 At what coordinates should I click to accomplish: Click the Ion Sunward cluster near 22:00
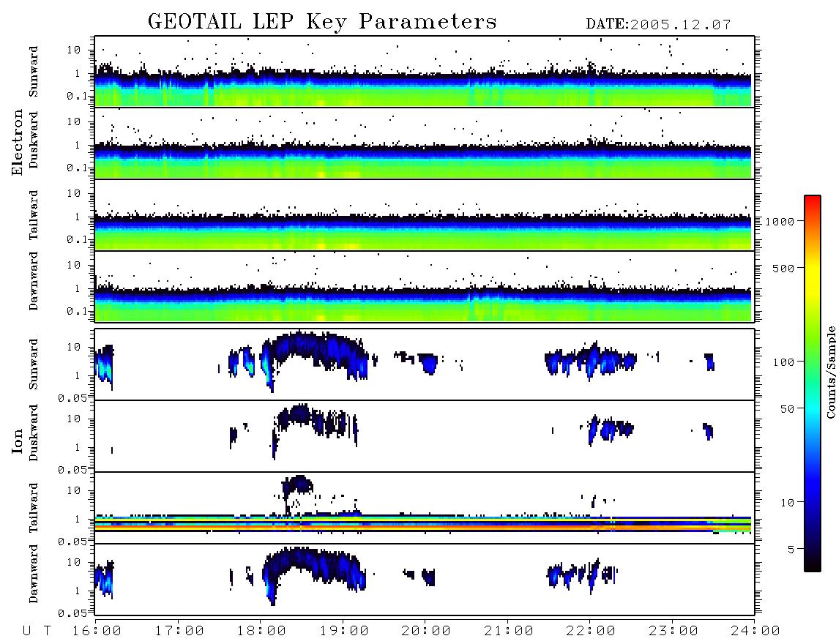tap(590, 360)
